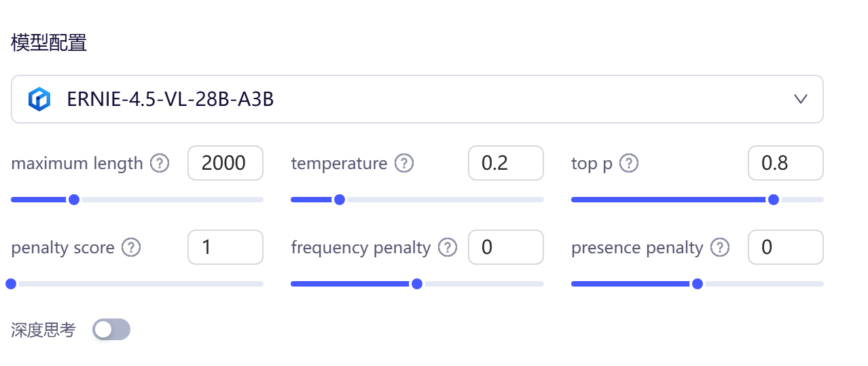Click the presence penalty question mark icon
Viewport: 868px width, 366px height.
[720, 248]
